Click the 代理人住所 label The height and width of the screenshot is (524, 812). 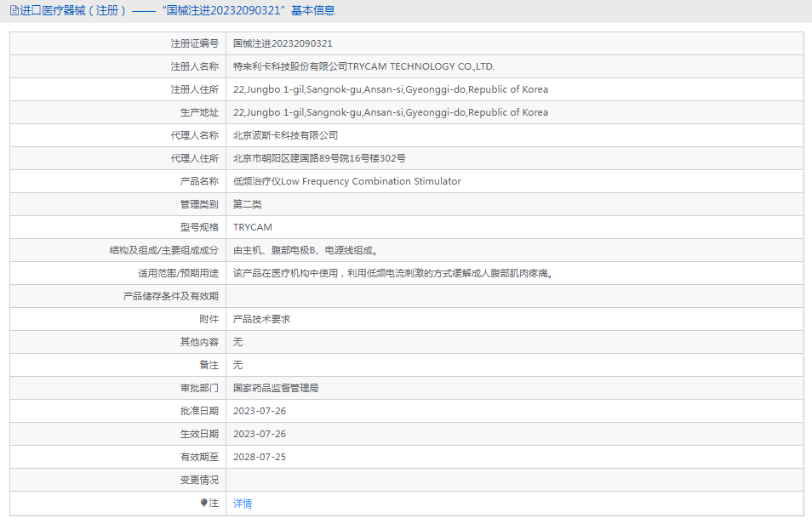pos(195,158)
